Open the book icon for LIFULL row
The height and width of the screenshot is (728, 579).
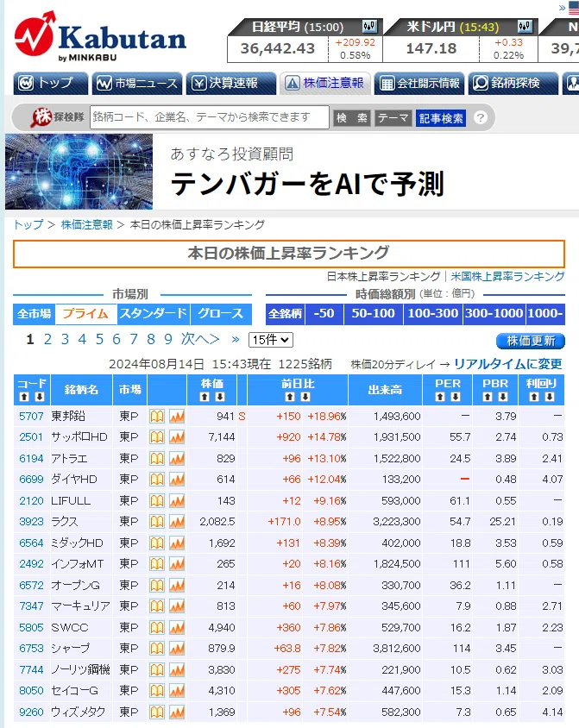click(x=157, y=500)
